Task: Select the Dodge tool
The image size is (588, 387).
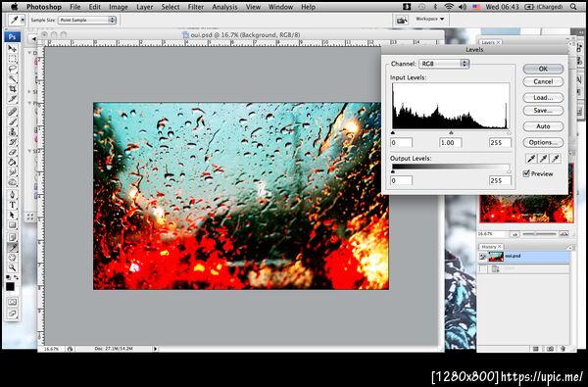Action: coord(13,182)
